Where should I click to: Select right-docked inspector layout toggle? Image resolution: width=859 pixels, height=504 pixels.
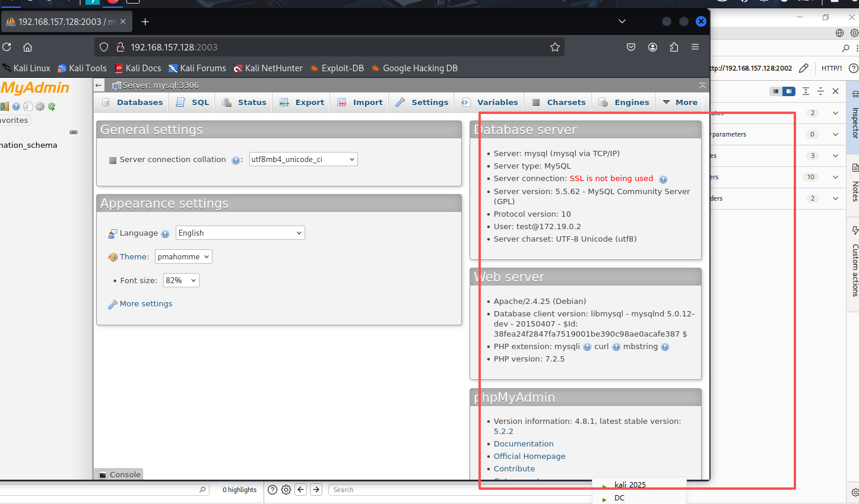pyautogui.click(x=789, y=91)
